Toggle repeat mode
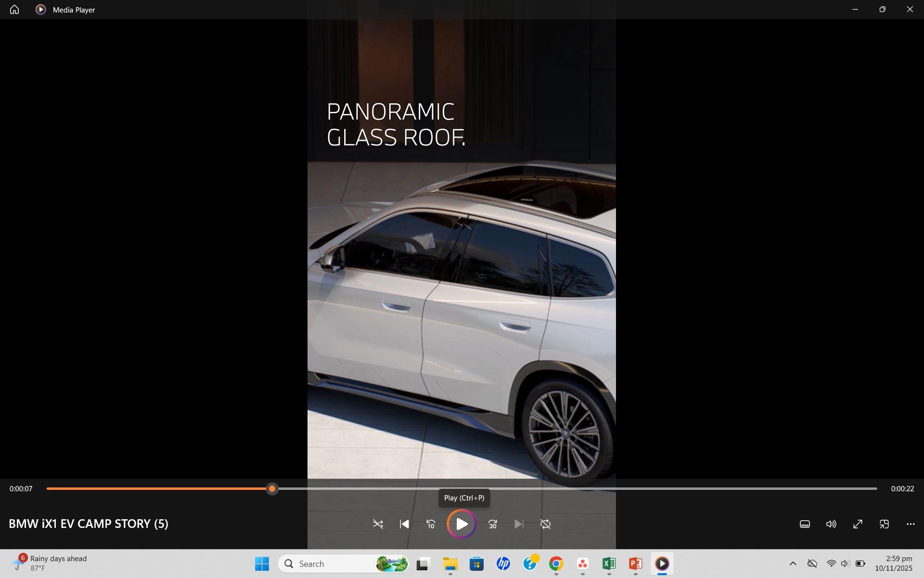This screenshot has width=924, height=578. (545, 524)
